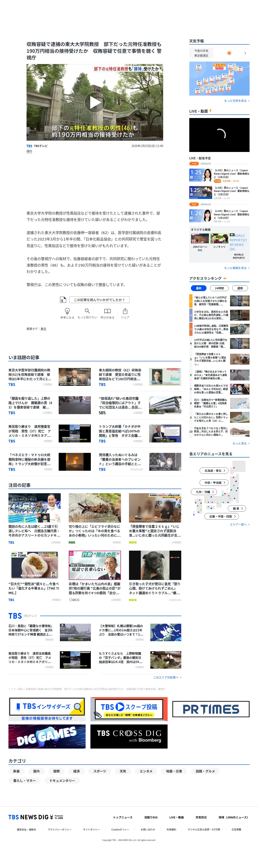Click the RCC logo under 詐欺阻止の匠 article
Screen dimensions: 258x868
click(x=74, y=600)
